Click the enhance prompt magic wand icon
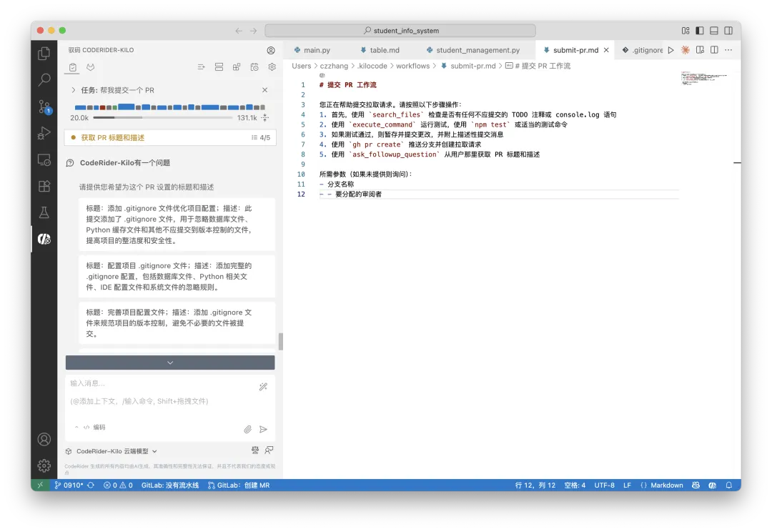Image resolution: width=772 pixels, height=532 pixels. 263,386
